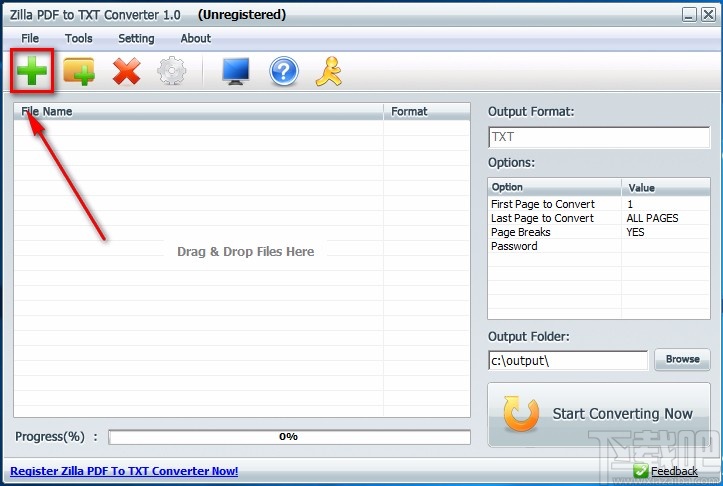Click the Drag & Drop Files Here area
Viewport: 723px width, 486px height.
(x=245, y=251)
